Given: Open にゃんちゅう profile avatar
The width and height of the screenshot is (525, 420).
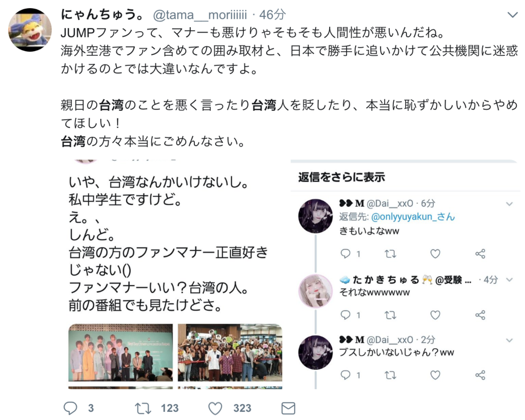Looking at the screenshot, I should click(30, 30).
